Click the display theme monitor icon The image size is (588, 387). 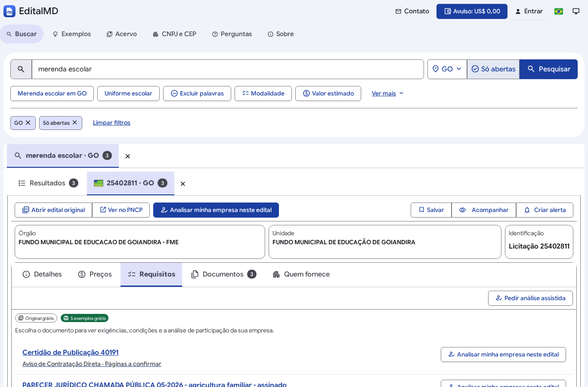pos(576,11)
